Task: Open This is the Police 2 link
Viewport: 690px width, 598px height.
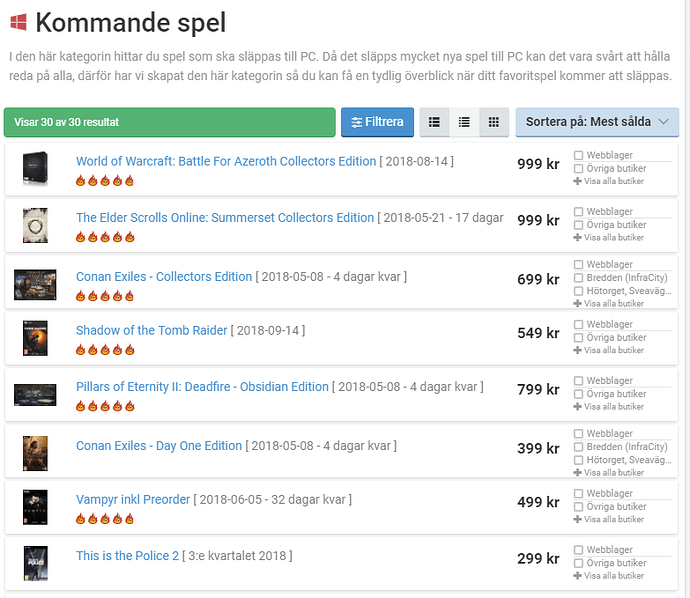Action: [128, 556]
